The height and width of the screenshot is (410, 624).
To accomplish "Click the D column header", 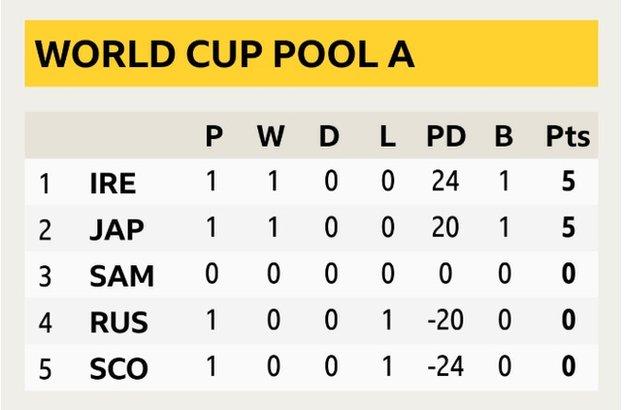I will point(329,138).
